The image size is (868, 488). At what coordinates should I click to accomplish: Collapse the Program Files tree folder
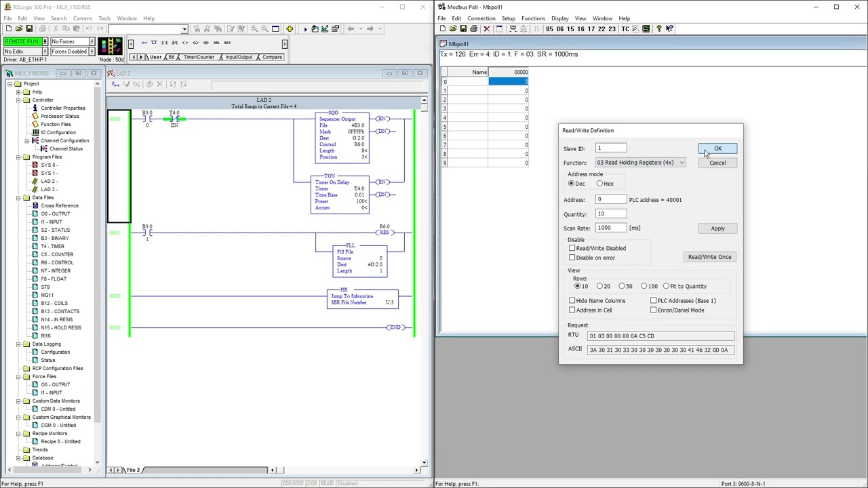(x=18, y=157)
